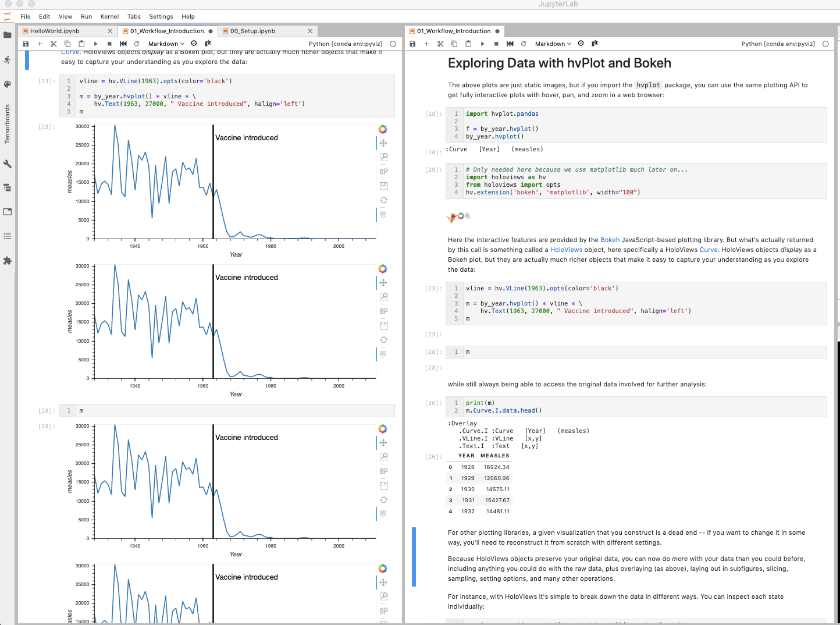The image size is (840, 625).
Task: Click the git button in the left notebook toolbar
Action: point(208,43)
